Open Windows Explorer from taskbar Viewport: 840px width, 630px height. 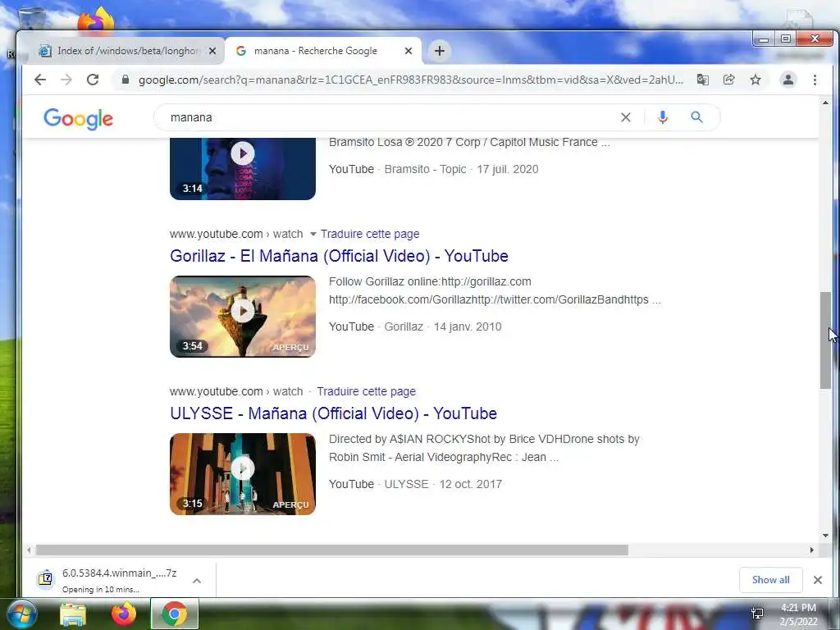73,614
